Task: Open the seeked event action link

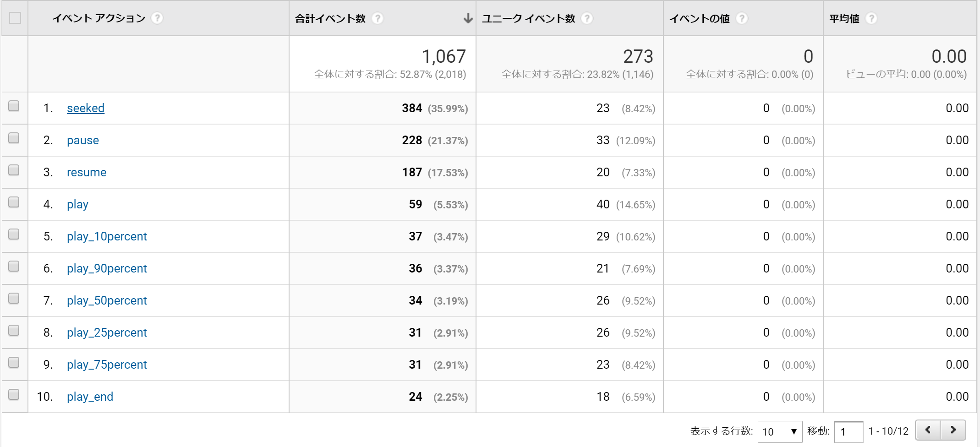Action: [x=86, y=108]
